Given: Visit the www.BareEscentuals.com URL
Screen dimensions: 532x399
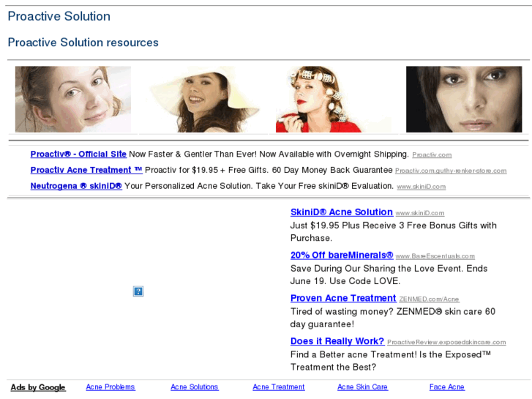Looking at the screenshot, I should pos(435,256).
